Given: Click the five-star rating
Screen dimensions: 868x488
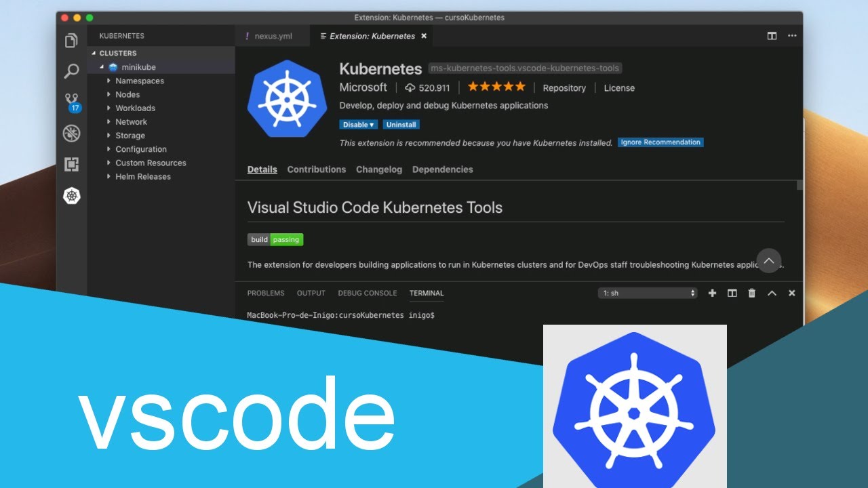Looking at the screenshot, I should coord(496,87).
